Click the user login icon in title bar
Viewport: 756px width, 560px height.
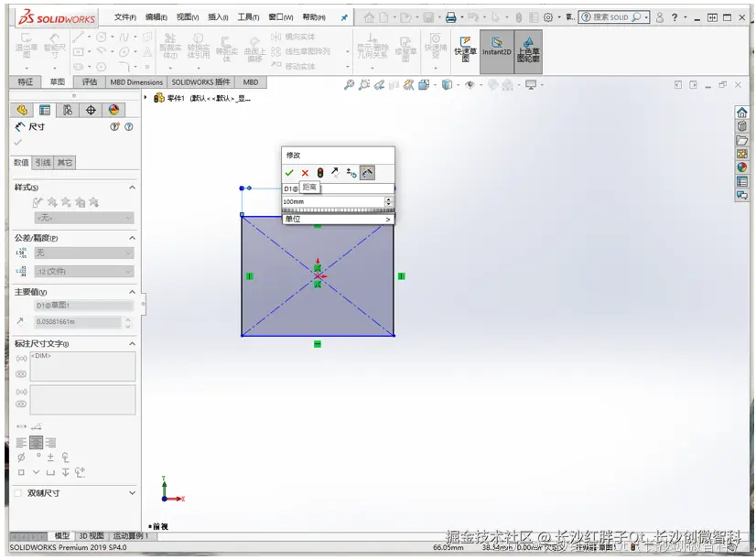[x=660, y=17]
